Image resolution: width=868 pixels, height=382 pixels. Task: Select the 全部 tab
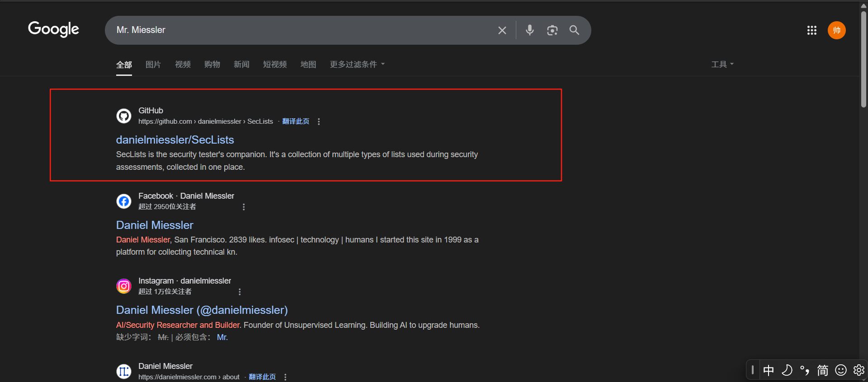[124, 65]
